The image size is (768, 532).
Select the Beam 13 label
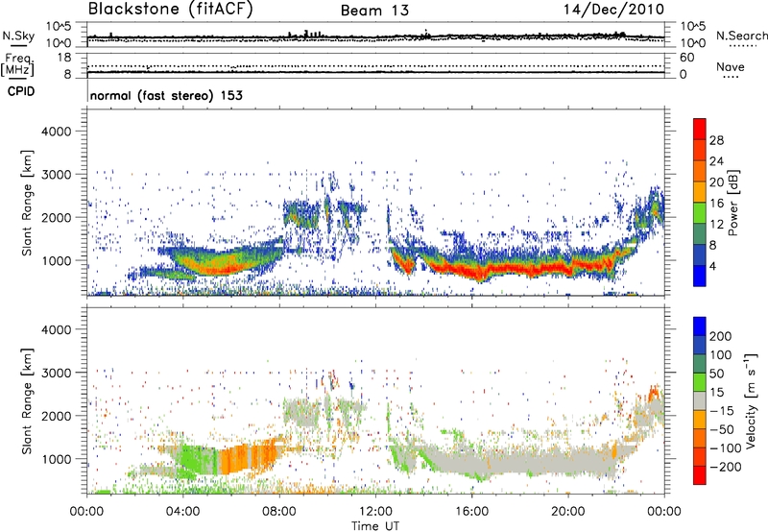[374, 11]
